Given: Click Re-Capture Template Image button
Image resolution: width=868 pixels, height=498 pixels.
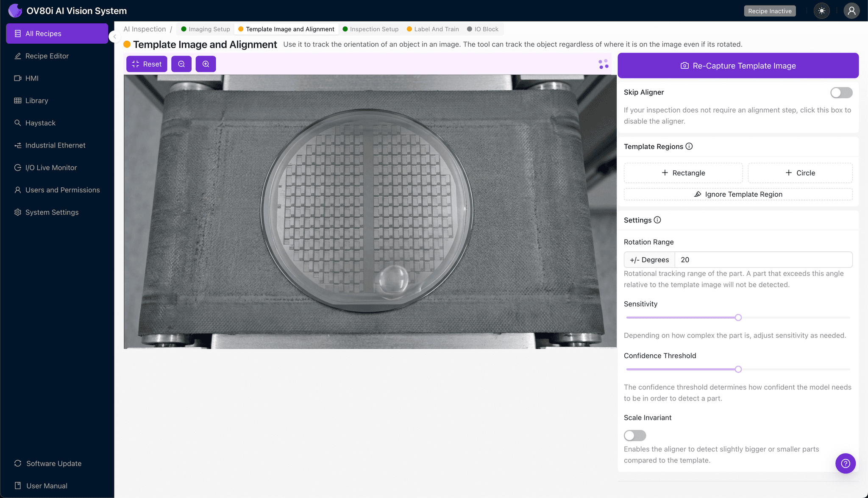Looking at the screenshot, I should pyautogui.click(x=738, y=66).
